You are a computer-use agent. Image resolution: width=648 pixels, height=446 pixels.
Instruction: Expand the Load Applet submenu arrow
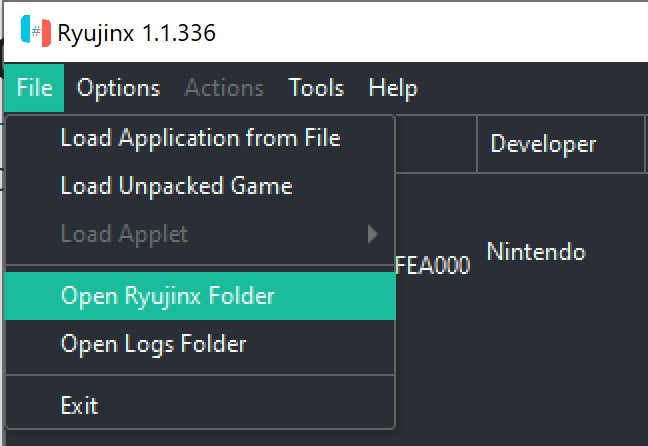[372, 234]
